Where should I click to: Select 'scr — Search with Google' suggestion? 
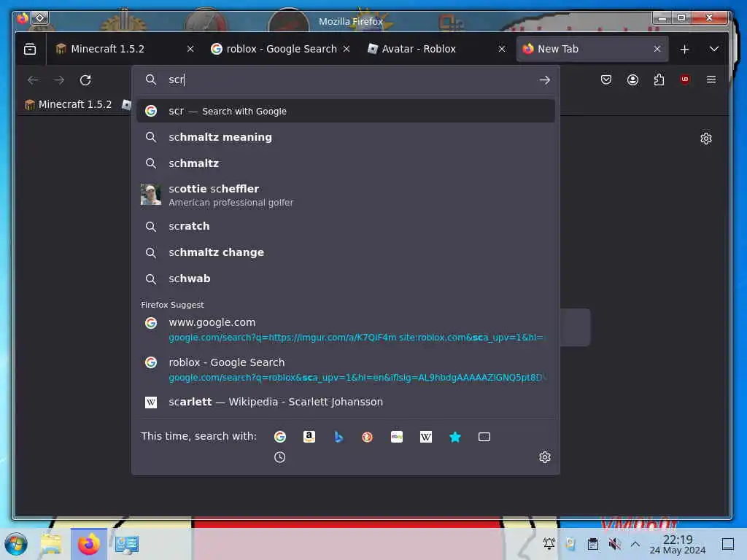coord(346,111)
